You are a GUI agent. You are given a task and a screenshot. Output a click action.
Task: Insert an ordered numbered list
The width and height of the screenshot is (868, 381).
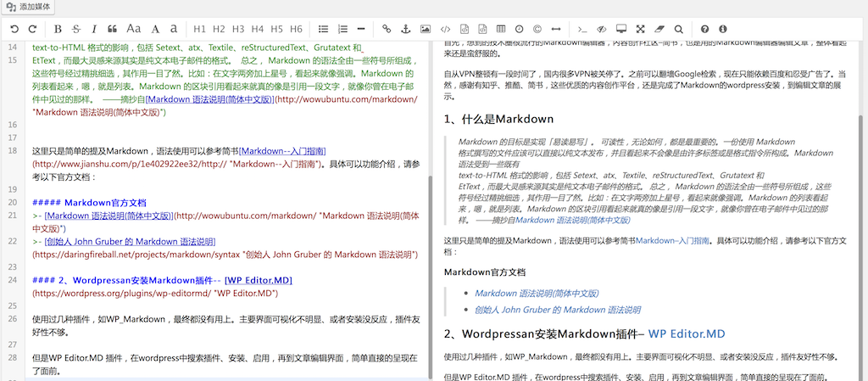point(342,29)
